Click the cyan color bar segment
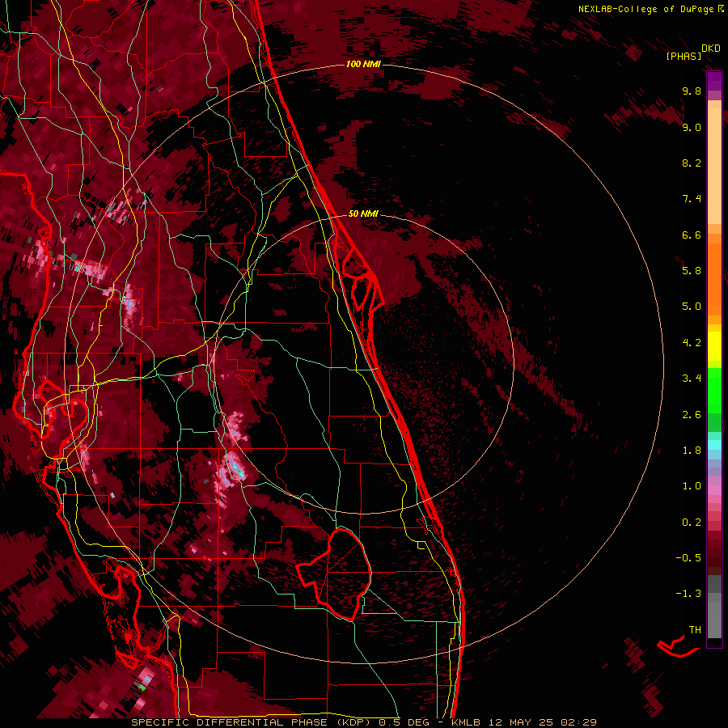The width and height of the screenshot is (728, 728). pos(714,445)
